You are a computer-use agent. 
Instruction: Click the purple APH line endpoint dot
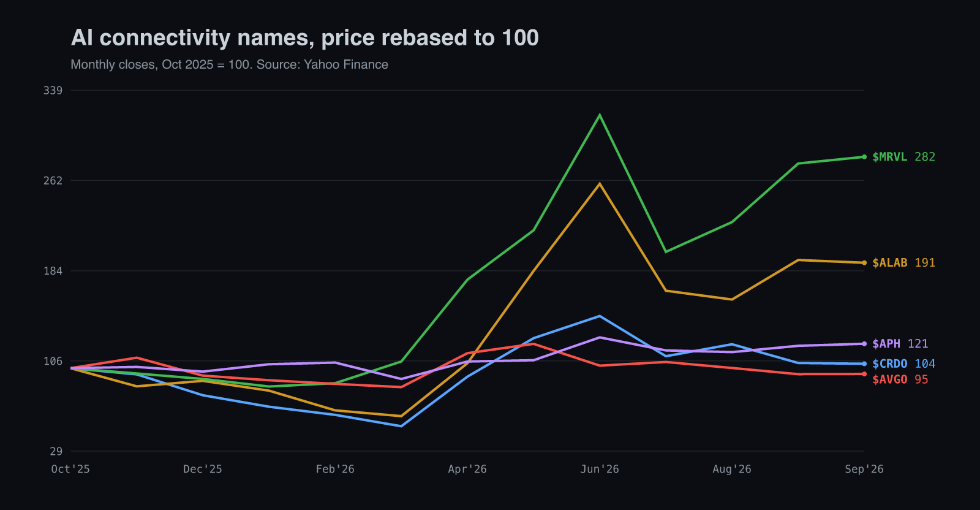[864, 344]
